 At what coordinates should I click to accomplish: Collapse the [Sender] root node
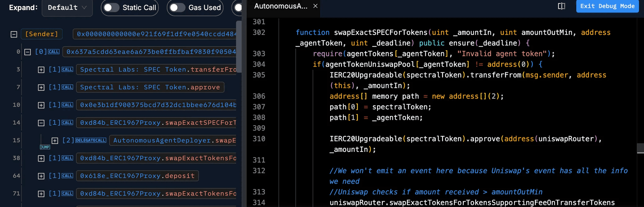click(14, 34)
